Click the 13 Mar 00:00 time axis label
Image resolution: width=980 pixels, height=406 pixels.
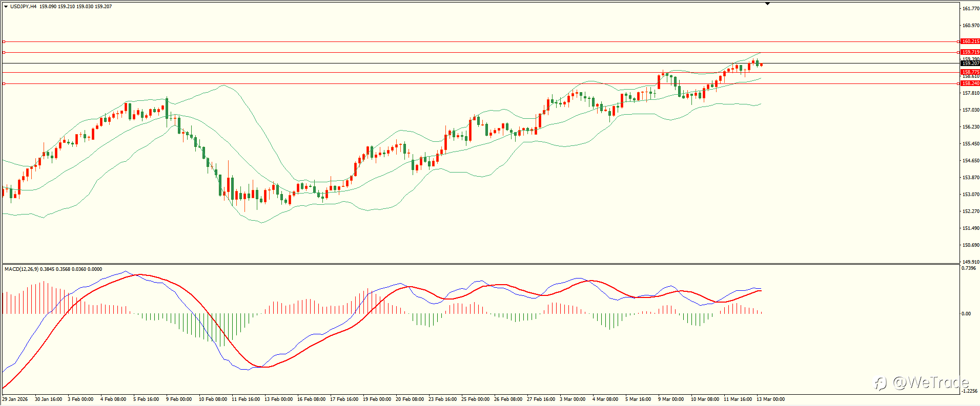pos(770,399)
